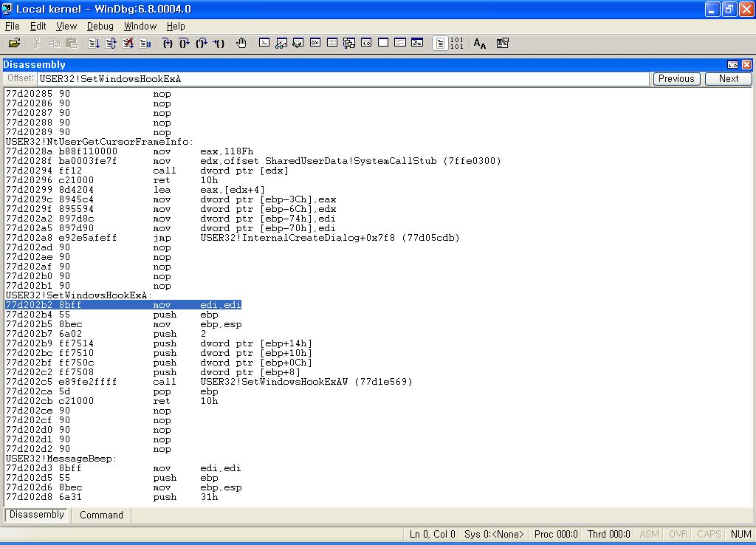Click the hand breakpoint toolbar icon
Image resolution: width=756 pixels, height=545 pixels.
click(x=241, y=44)
